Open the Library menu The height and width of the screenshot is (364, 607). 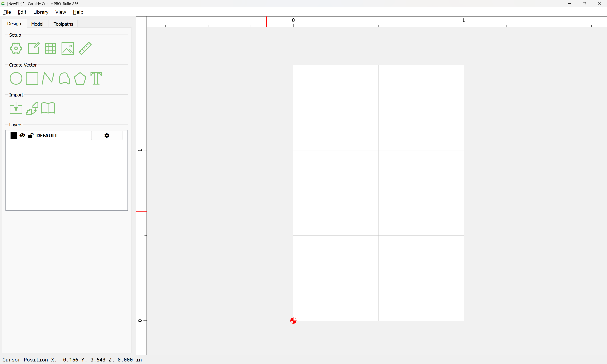41,12
